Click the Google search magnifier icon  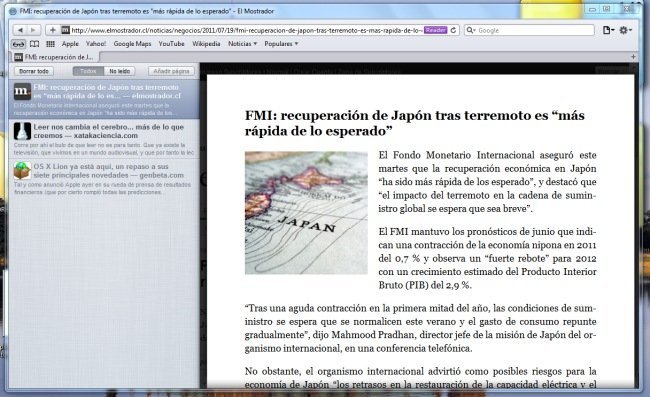point(471,30)
